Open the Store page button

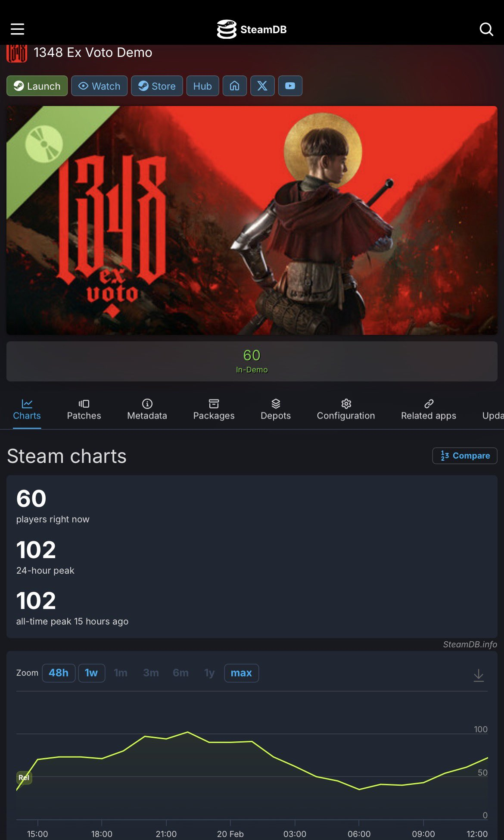[x=157, y=86]
